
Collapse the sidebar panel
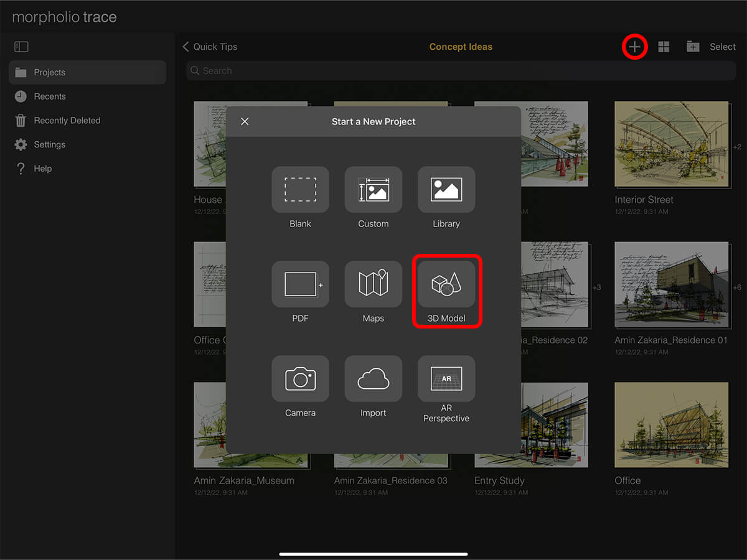click(21, 47)
